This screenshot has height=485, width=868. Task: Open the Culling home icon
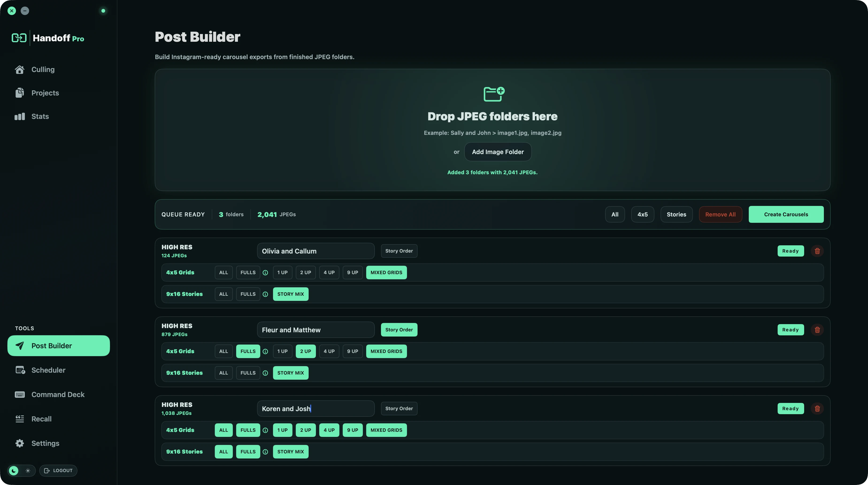(x=19, y=70)
